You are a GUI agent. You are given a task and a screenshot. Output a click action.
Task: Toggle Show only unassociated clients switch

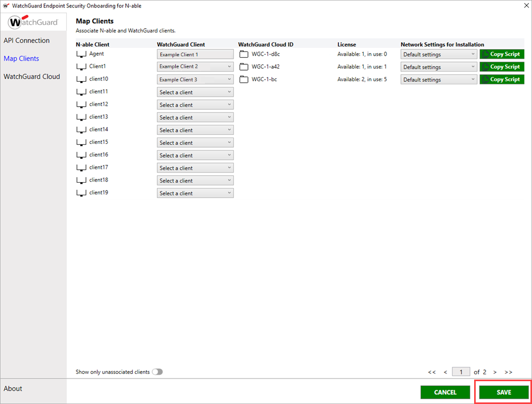[x=158, y=372]
